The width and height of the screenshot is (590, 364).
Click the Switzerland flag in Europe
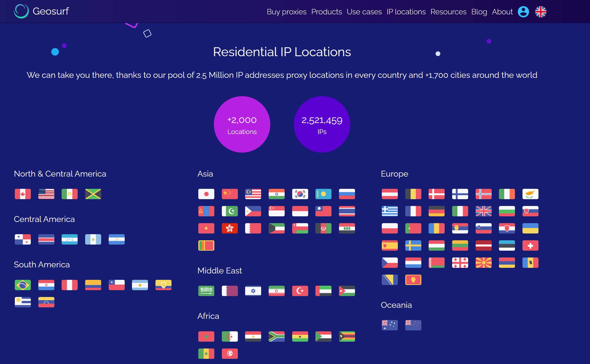(x=530, y=245)
